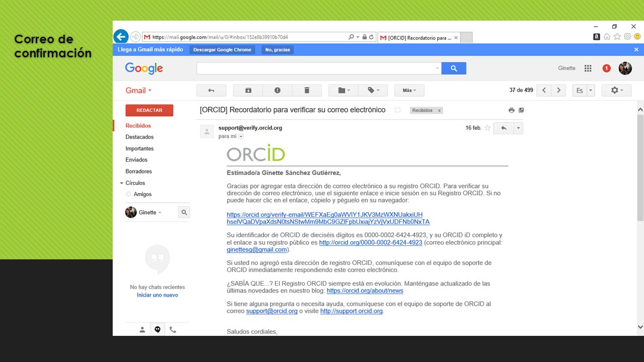The image size is (644, 362).
Task: Go to newer message arrow
Action: [x=544, y=90]
